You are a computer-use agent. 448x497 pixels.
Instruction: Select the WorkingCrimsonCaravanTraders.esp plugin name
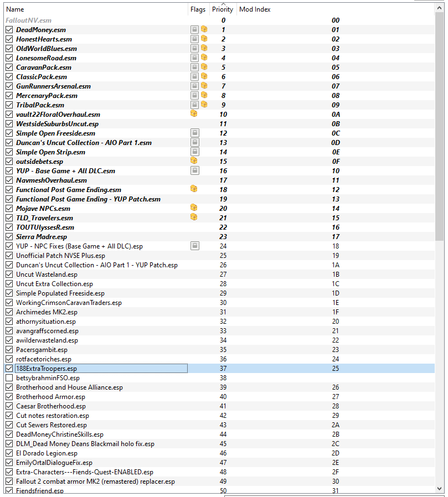(69, 303)
